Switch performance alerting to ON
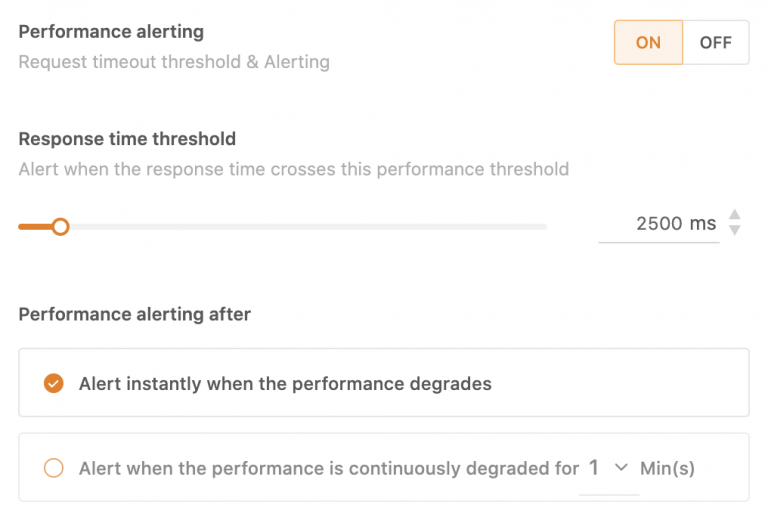Screen dimensions: 768x517 pyautogui.click(x=648, y=43)
